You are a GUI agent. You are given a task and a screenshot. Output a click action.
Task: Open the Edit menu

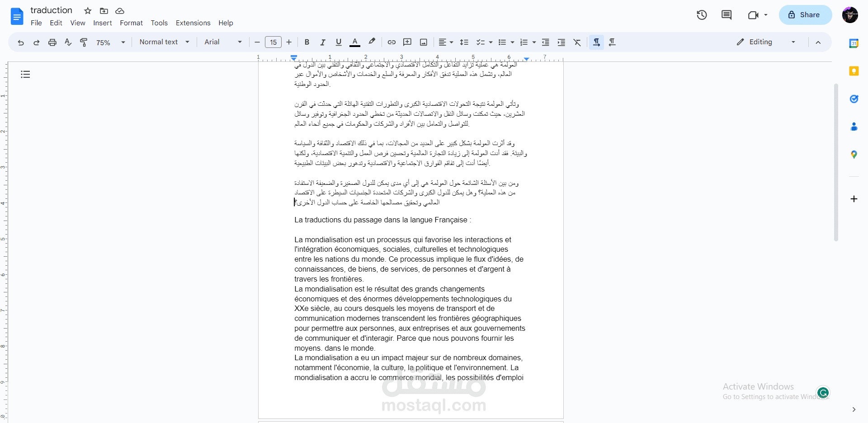click(56, 23)
